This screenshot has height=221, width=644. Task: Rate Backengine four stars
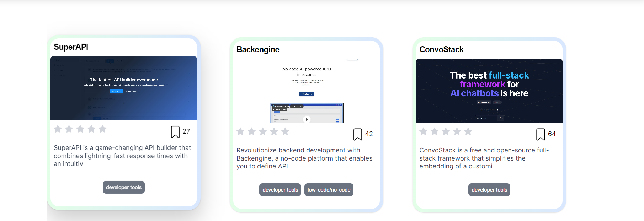pos(274,131)
